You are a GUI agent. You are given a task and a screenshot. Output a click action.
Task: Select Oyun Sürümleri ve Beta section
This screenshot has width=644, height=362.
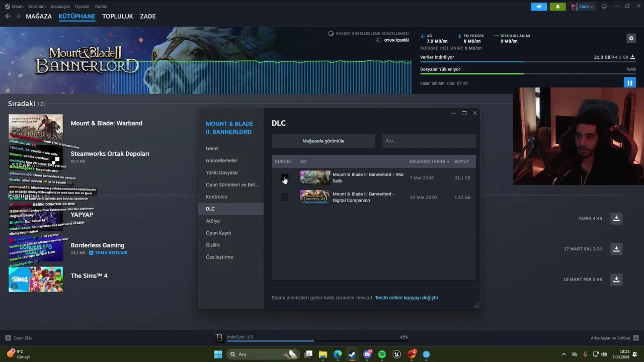pyautogui.click(x=231, y=185)
